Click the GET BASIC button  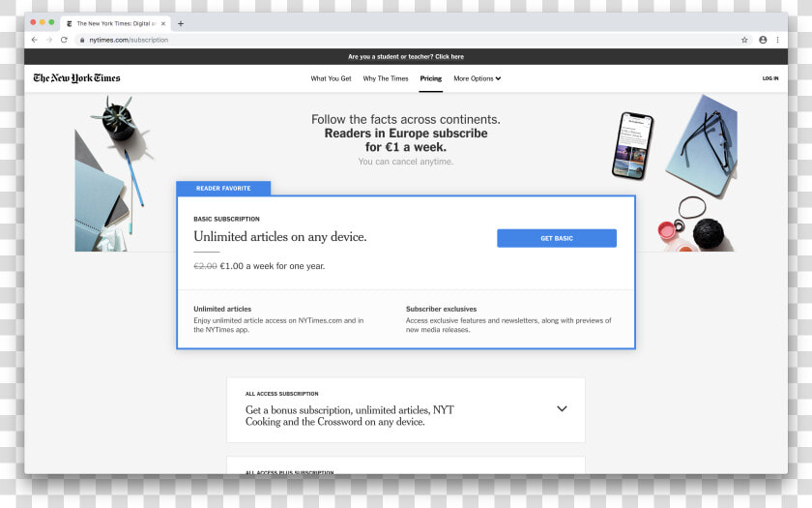point(557,238)
